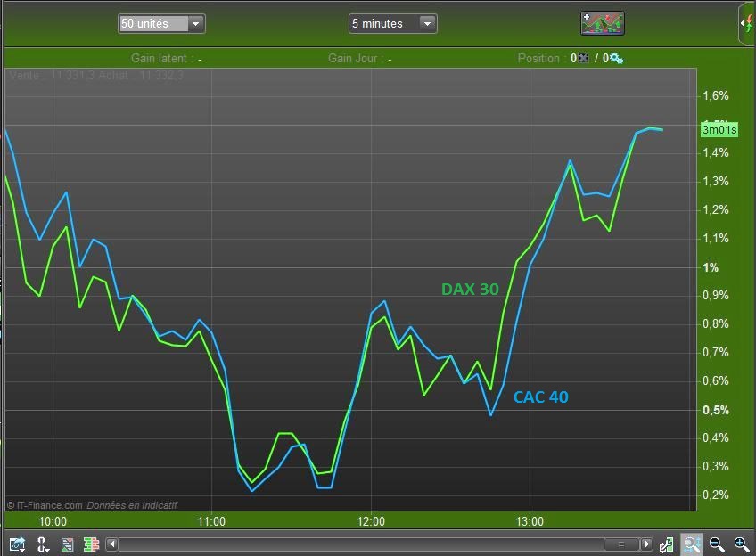
Task: Click the add indicator chart icon
Action: pyautogui.click(x=602, y=23)
